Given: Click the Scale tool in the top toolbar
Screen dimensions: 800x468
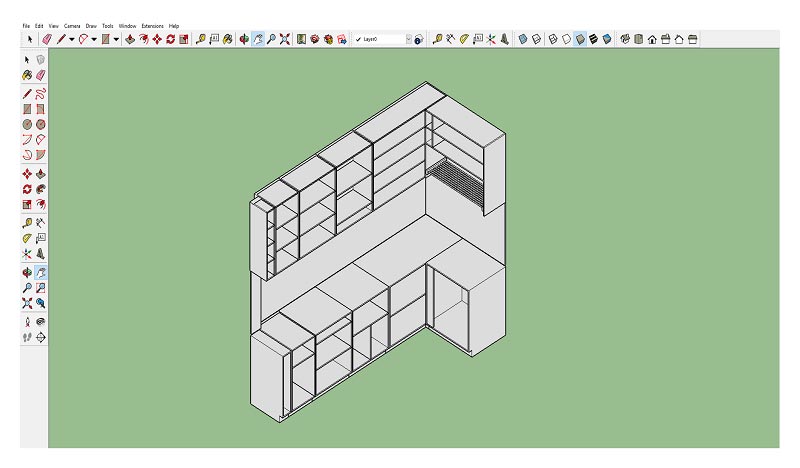Looking at the screenshot, I should [x=184, y=39].
